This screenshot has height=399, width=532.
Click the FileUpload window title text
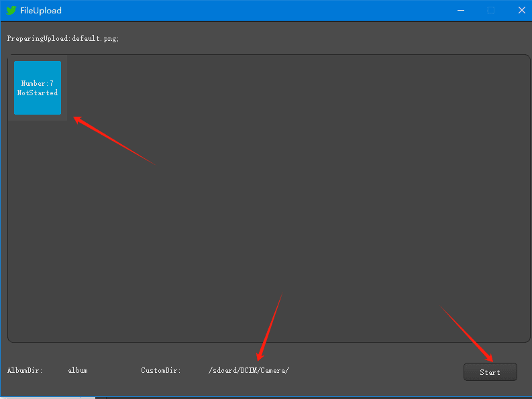(x=41, y=11)
